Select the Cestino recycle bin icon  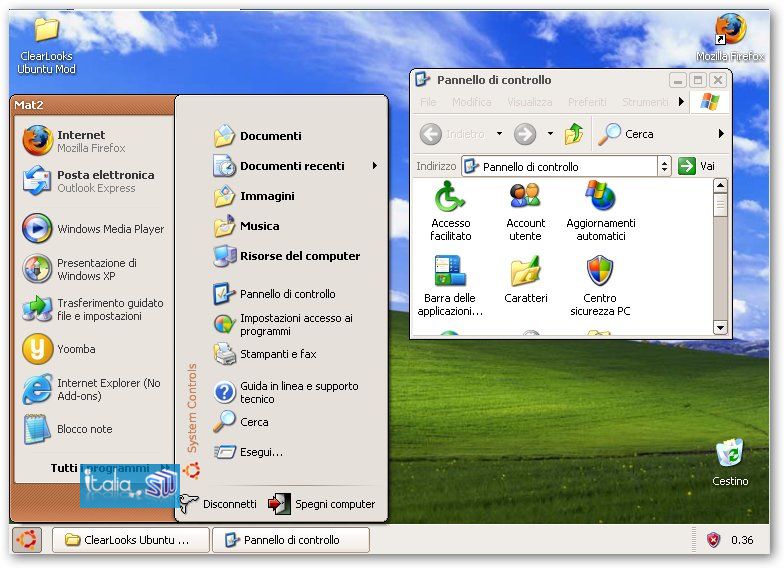(730, 463)
